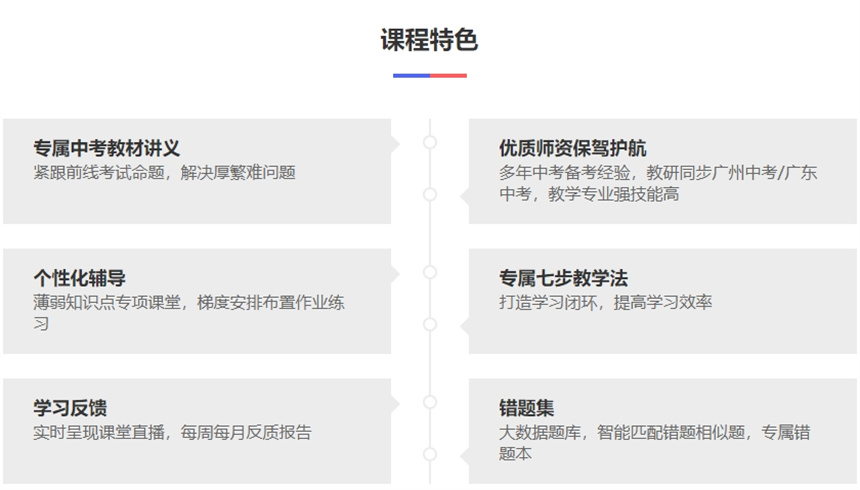
Task: Click the 实时呈现课堂直播 description text
Action: click(173, 432)
